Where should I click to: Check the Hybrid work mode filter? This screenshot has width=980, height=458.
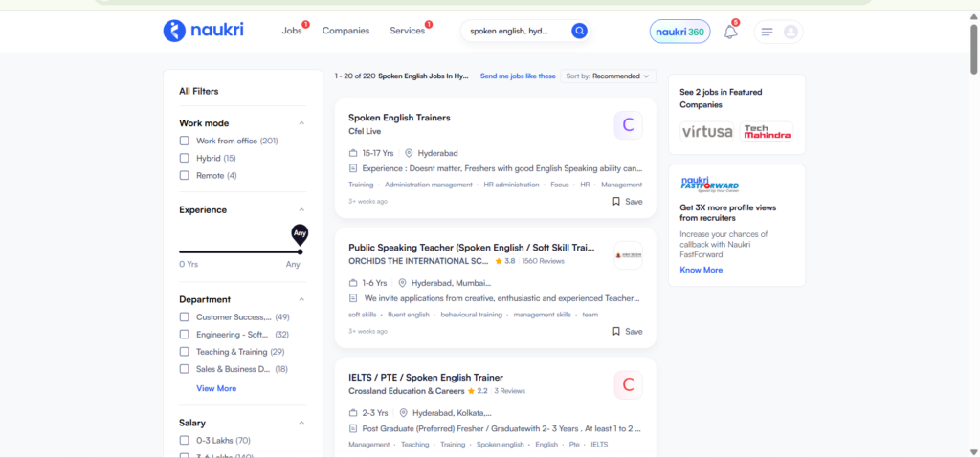[185, 158]
